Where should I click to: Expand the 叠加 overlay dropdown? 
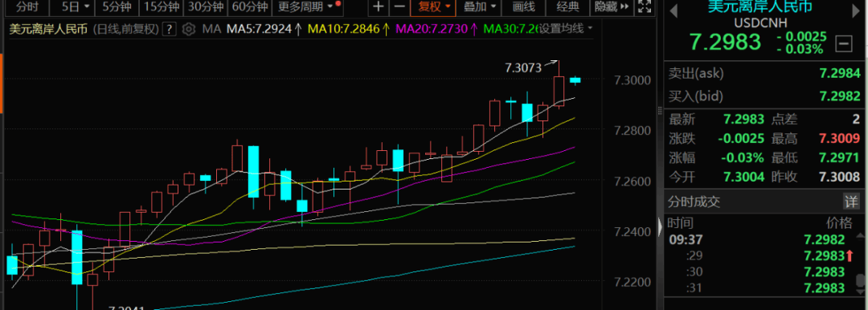[x=479, y=6]
